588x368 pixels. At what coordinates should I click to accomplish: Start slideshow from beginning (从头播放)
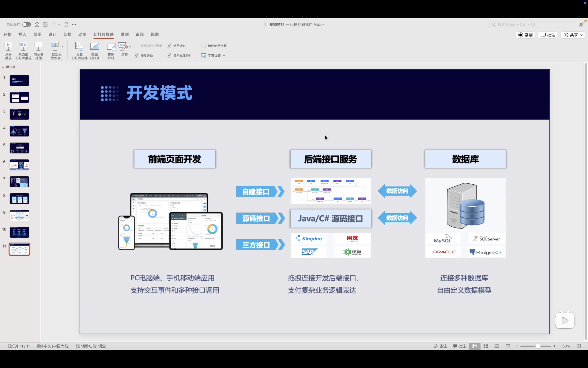point(8,50)
